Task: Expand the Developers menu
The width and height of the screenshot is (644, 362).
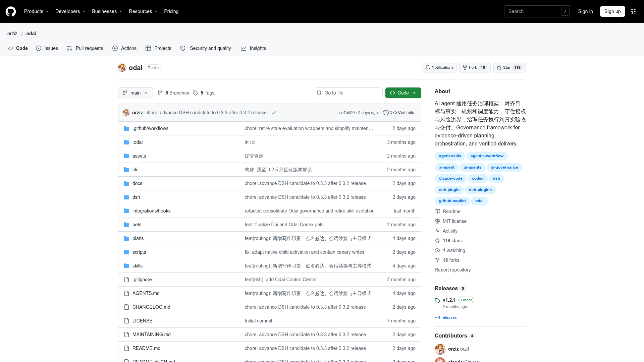Action: tap(70, 11)
